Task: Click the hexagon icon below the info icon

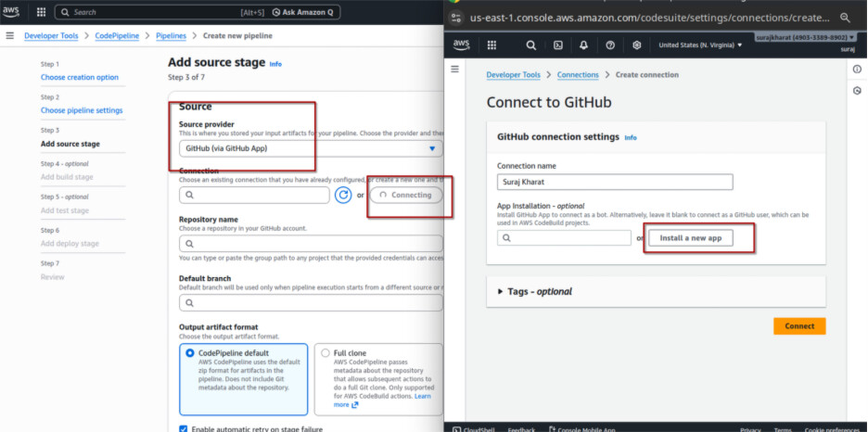Action: point(858,91)
